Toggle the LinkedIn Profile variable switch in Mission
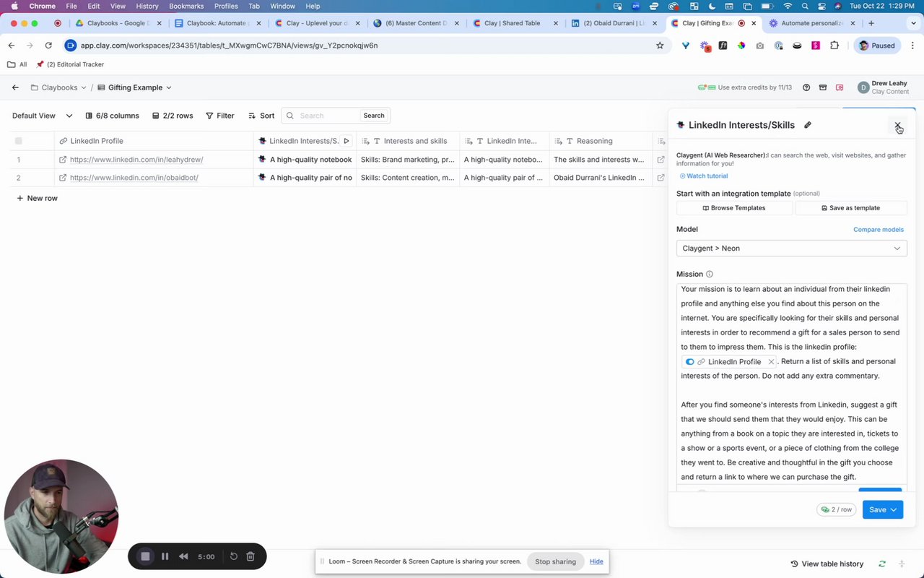 click(690, 362)
